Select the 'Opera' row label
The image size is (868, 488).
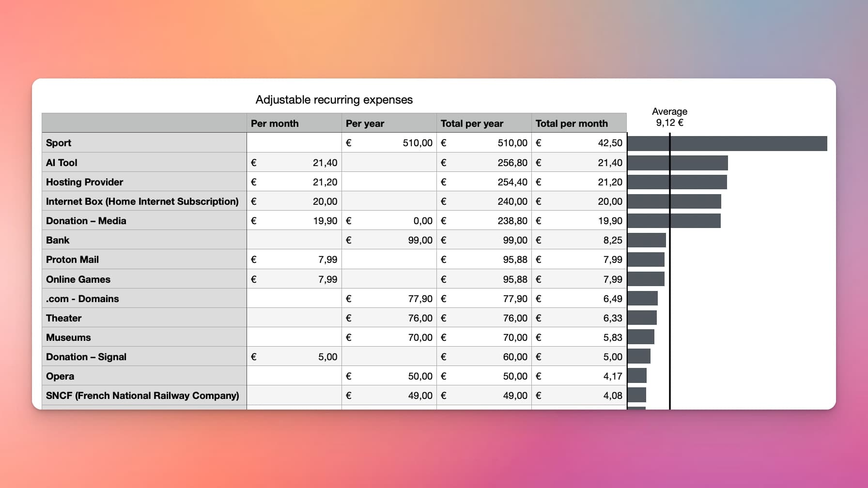click(144, 376)
